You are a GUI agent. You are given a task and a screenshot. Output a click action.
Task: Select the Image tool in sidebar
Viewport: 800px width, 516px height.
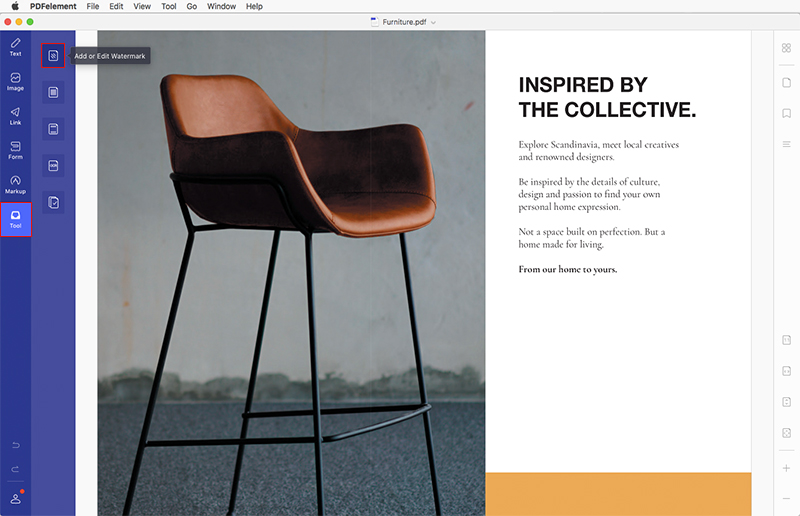15,82
